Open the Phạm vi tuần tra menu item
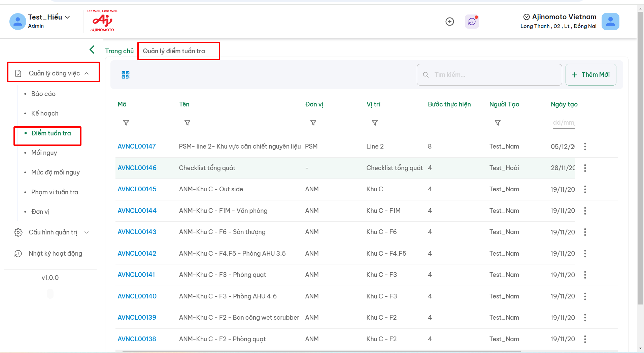This screenshot has width=644, height=353. [x=55, y=192]
